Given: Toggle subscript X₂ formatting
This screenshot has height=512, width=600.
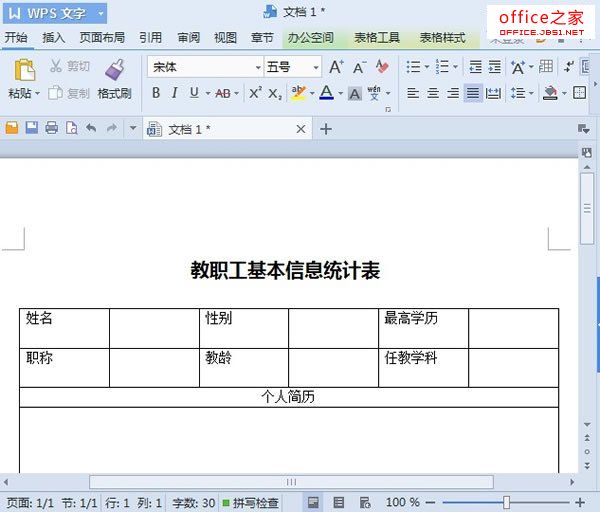Looking at the screenshot, I should pos(275,93).
